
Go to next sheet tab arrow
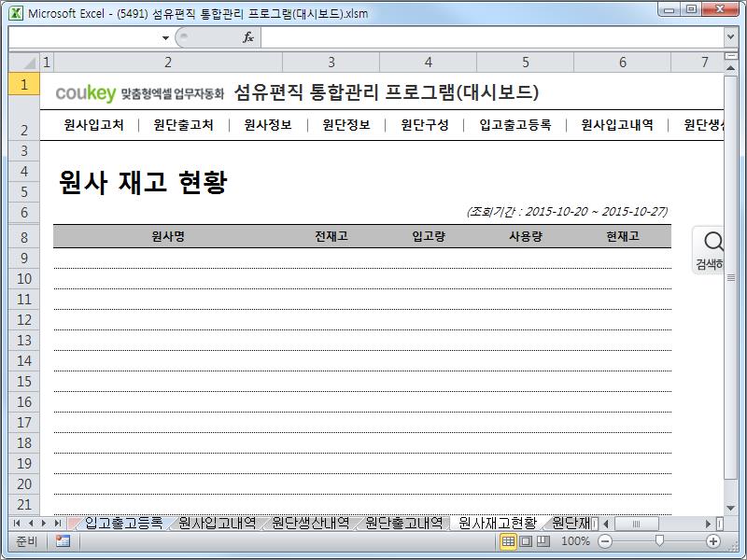click(44, 524)
